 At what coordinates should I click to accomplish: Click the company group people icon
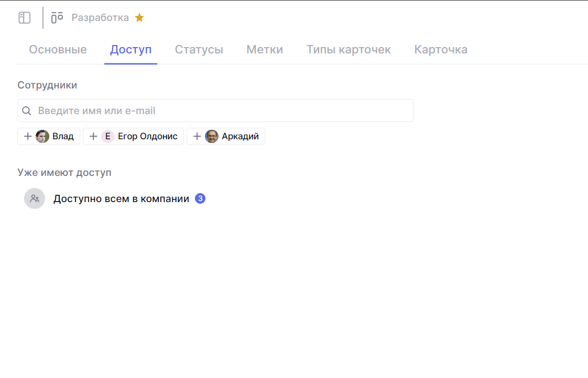point(35,199)
